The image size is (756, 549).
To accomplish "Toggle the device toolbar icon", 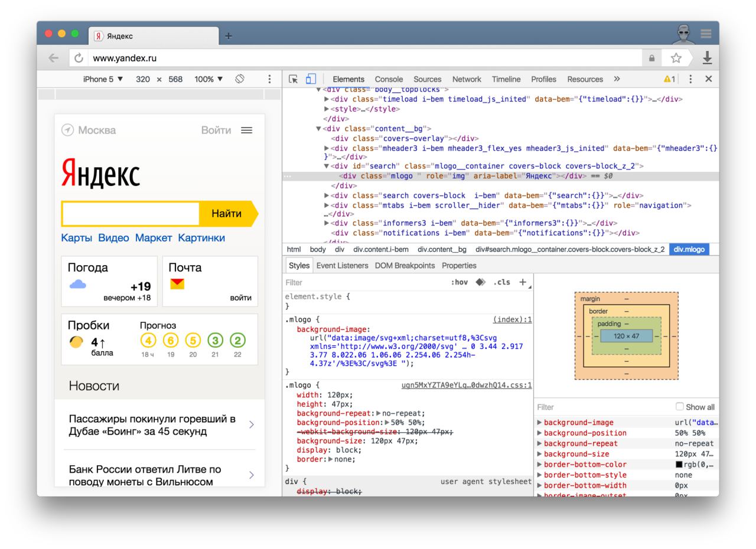I will [311, 79].
